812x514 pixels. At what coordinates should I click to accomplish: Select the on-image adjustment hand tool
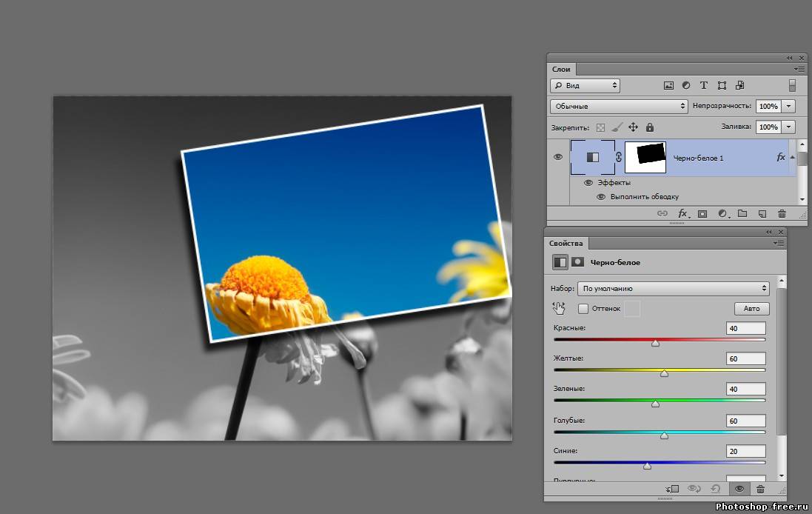pos(559,308)
